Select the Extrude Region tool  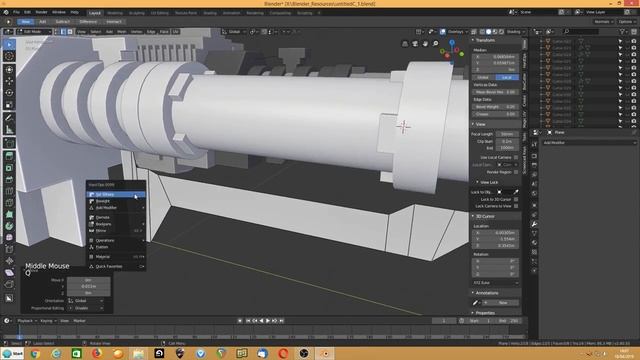[9, 156]
